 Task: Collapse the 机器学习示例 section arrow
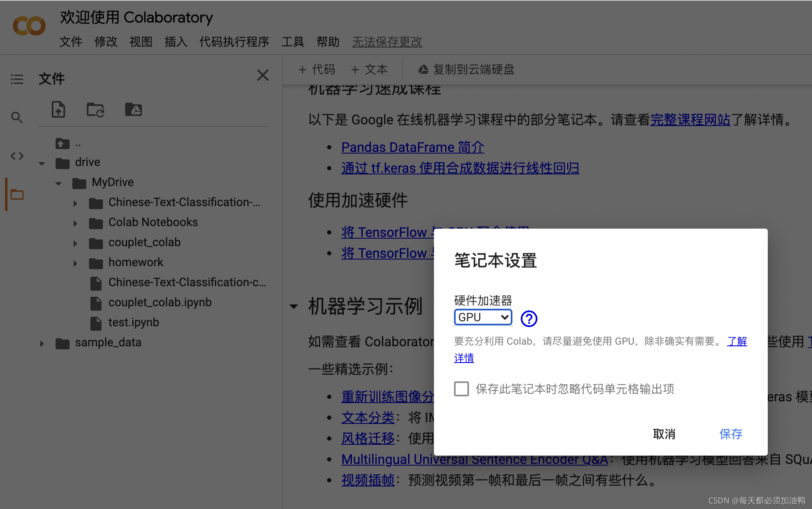294,307
